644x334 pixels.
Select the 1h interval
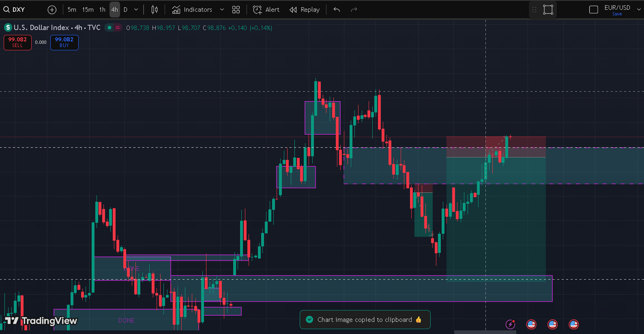click(x=102, y=10)
